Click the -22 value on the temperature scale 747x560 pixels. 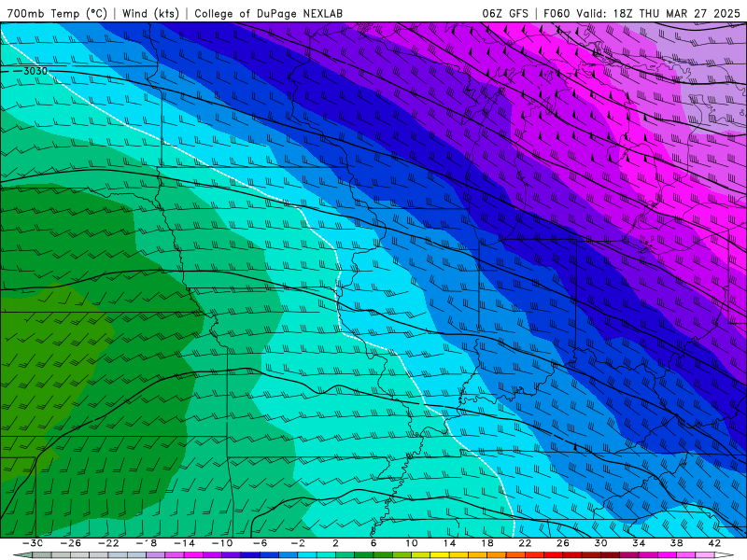[108, 543]
